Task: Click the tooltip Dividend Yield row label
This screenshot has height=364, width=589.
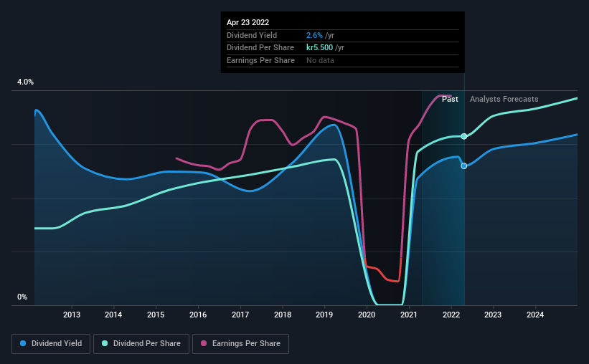Action: (252, 35)
